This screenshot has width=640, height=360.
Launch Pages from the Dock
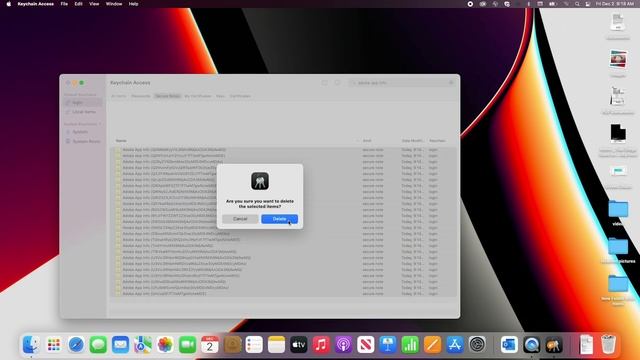click(x=433, y=345)
